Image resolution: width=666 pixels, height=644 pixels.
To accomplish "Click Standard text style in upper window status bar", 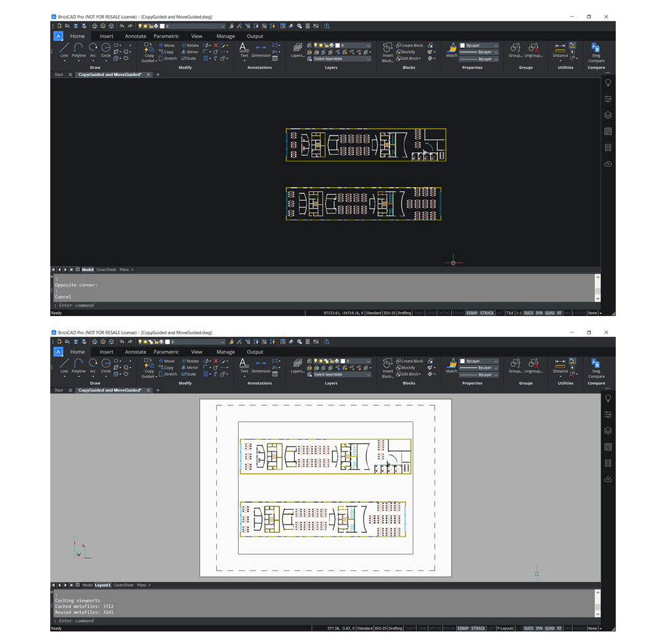I will click(x=374, y=313).
